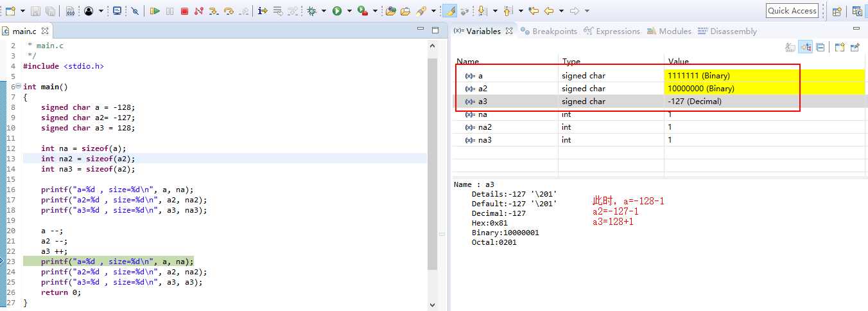Click the Run External Tools icon
Image resolution: width=868 pixels, height=311 pixels.
pos(362,11)
